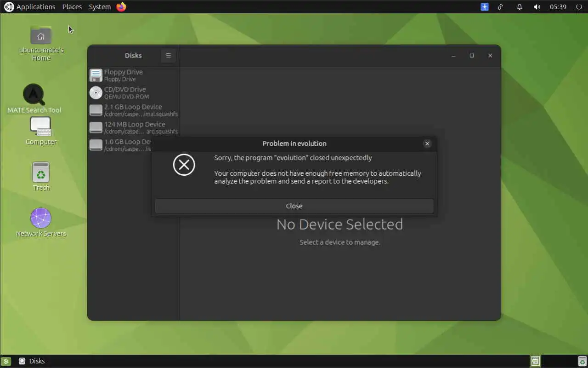Open ubuntu-mate's Home folder icon
The width and height of the screenshot is (588, 368).
[41, 35]
